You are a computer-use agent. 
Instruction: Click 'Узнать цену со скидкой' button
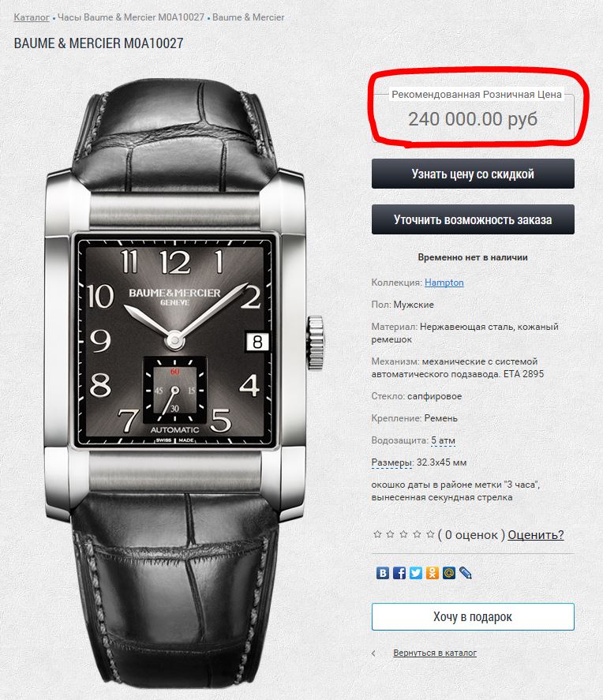473,174
